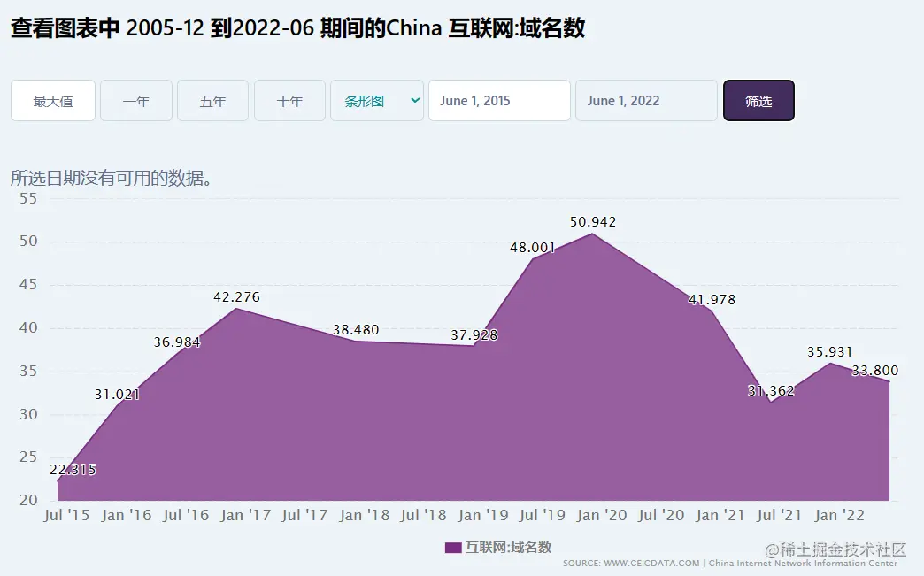
Task: Select the 一年 range button
Action: coord(136,101)
